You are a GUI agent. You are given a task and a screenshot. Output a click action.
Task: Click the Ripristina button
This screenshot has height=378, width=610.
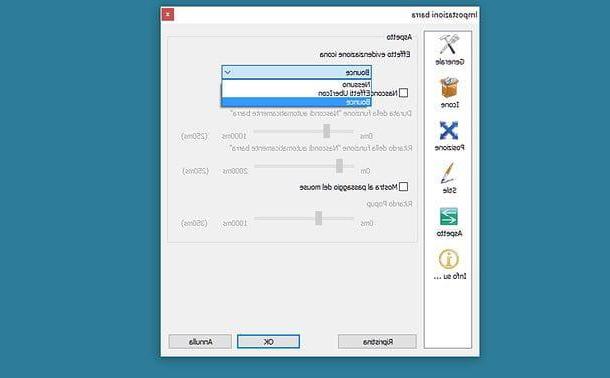[x=377, y=342]
